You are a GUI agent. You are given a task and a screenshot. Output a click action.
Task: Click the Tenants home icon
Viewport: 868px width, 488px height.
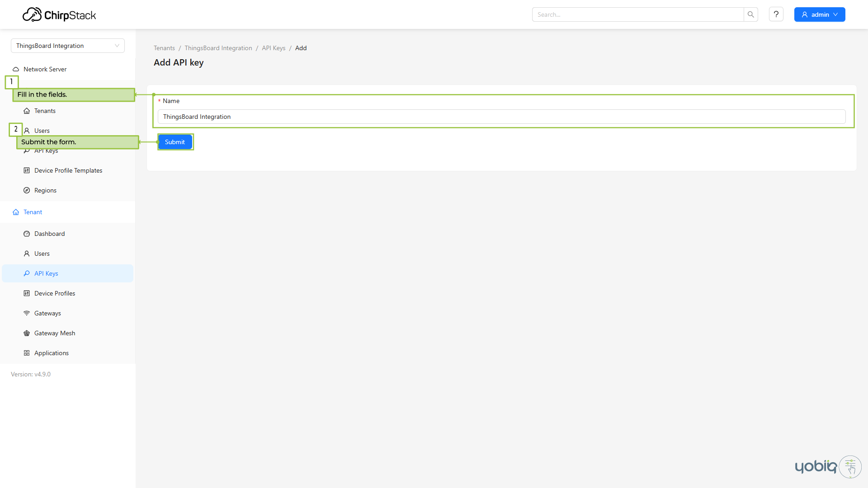click(27, 111)
